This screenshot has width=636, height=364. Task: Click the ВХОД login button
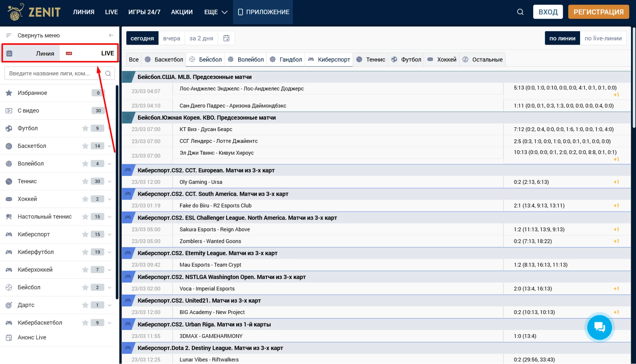click(x=548, y=12)
